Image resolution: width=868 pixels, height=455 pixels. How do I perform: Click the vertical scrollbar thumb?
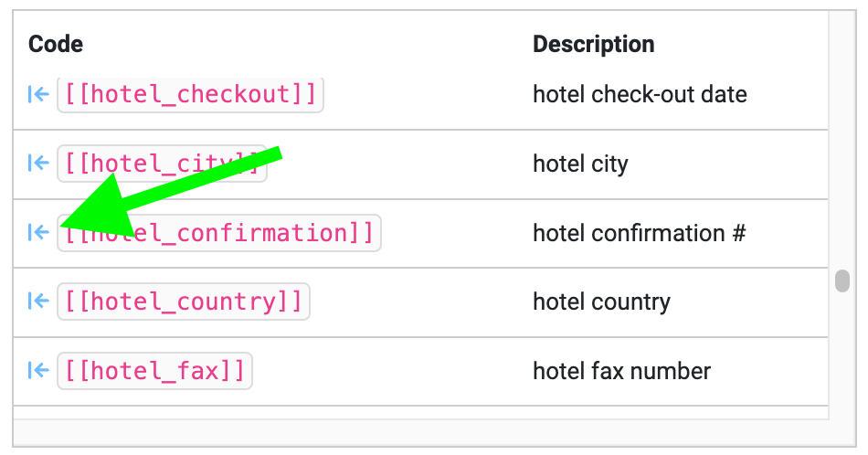point(842,280)
